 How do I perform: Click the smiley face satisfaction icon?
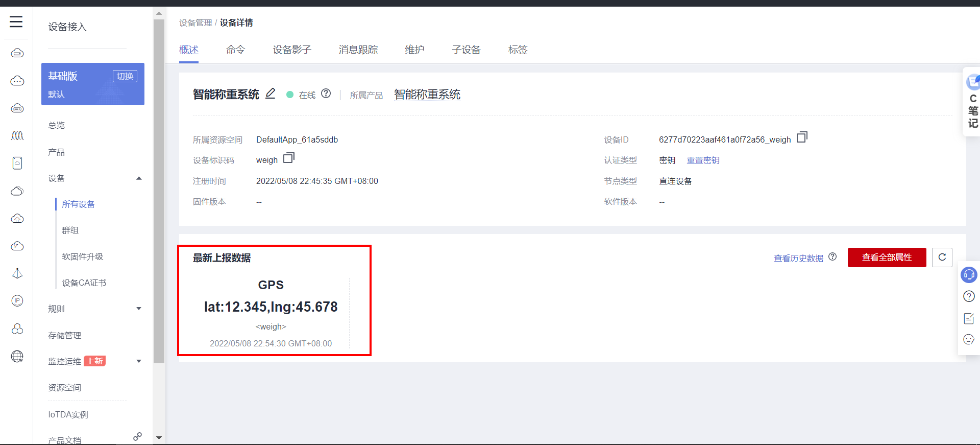[969, 339]
